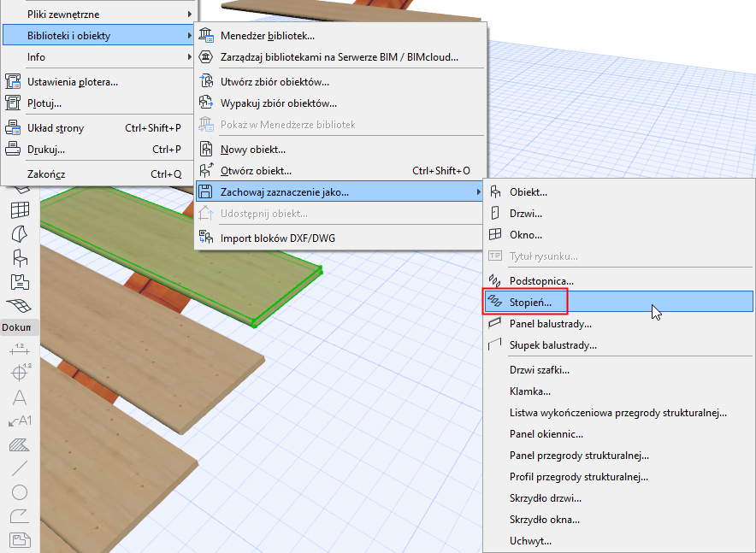
Task: Choose Profil przegrody strukturalnej entry
Action: (618, 476)
